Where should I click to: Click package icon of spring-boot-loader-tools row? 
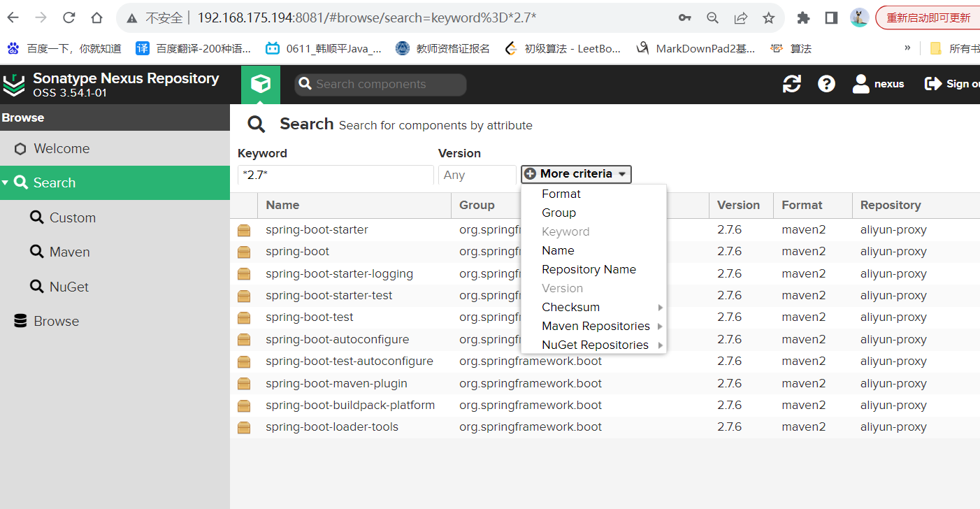coord(244,427)
